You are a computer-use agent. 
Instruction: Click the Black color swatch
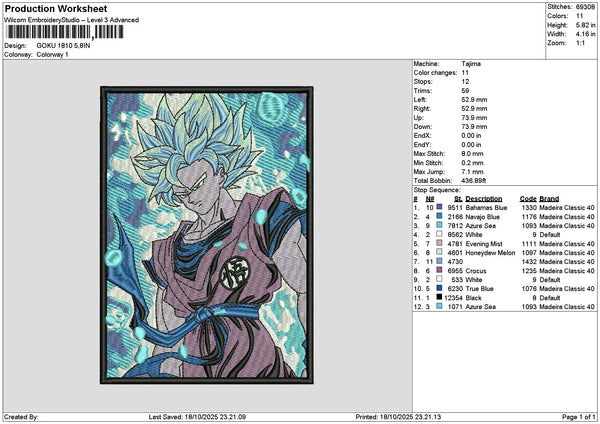(x=439, y=297)
